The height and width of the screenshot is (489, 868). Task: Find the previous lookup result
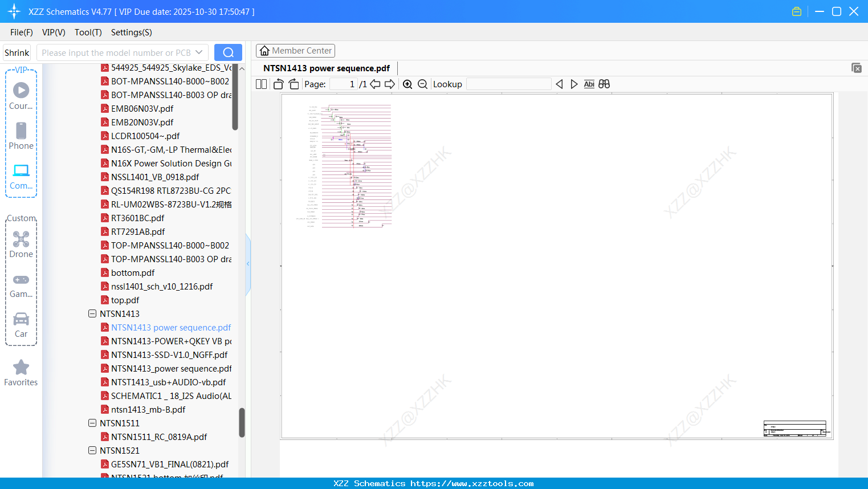tap(559, 84)
